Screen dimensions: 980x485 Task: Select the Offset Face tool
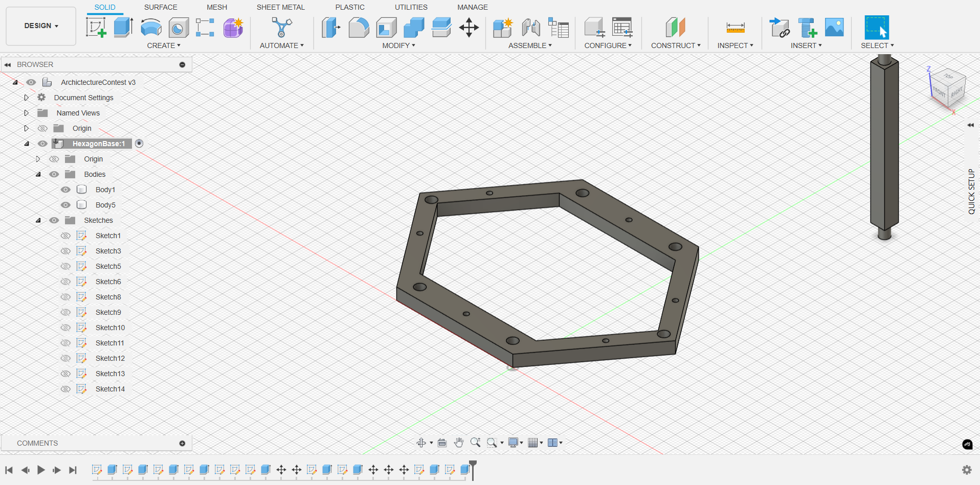pyautogui.click(x=441, y=28)
